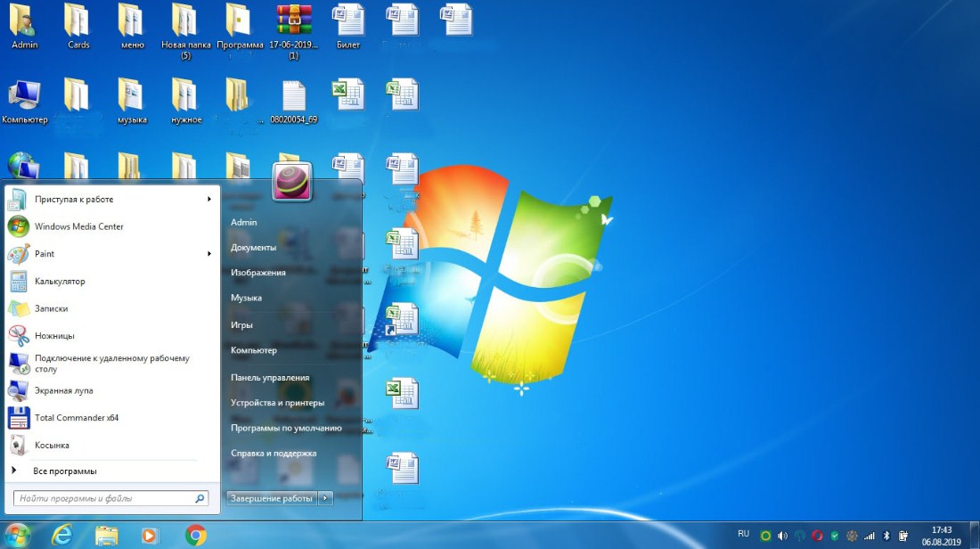Open "Total Commander x64" from Start menu

pyautogui.click(x=76, y=418)
